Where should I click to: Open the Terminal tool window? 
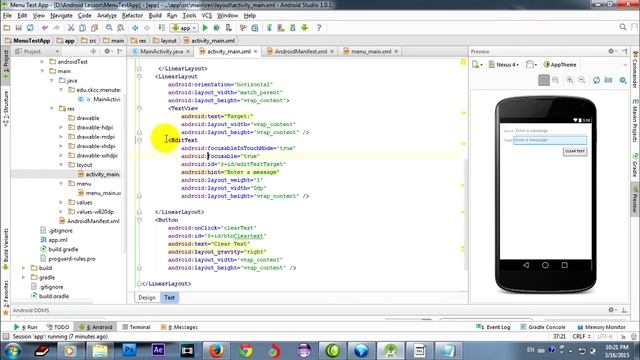(x=136, y=327)
